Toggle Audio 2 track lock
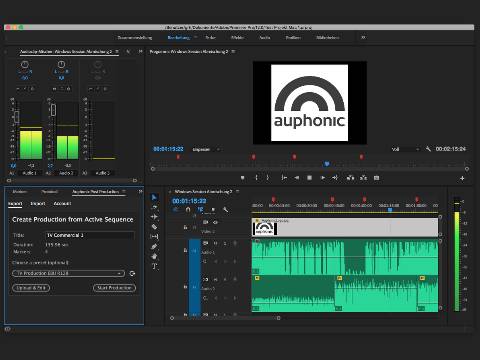This screenshot has width=480, height=360. pyautogui.click(x=185, y=286)
